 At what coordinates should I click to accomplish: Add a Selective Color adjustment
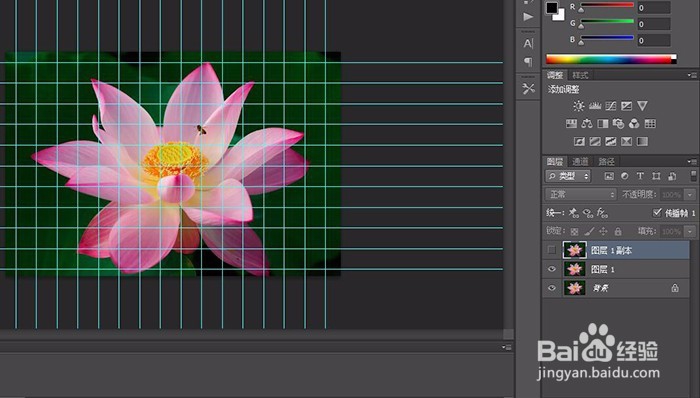[626, 141]
